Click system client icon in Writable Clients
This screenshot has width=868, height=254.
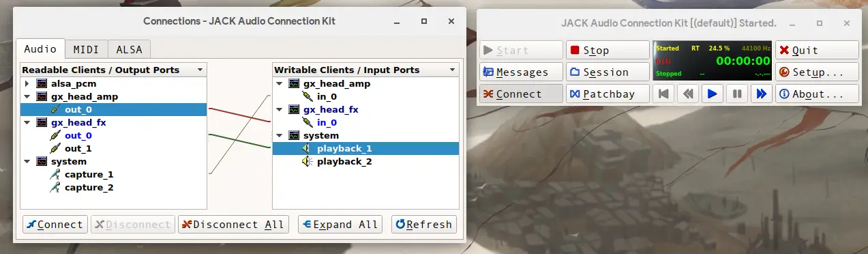(293, 135)
